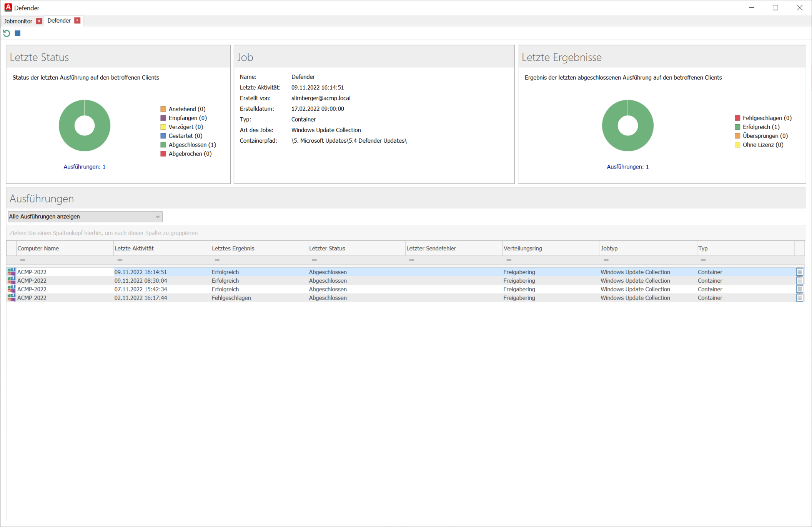This screenshot has width=812, height=527.
Task: Select the Defender tab
Action: 59,21
